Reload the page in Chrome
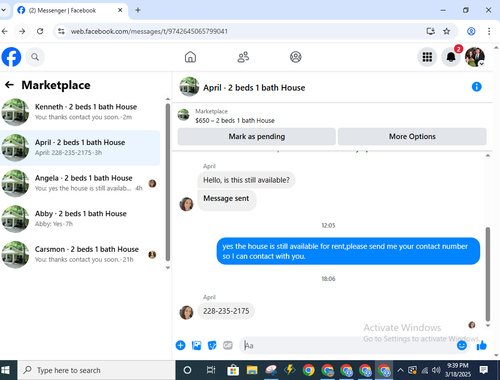 tap(40, 31)
